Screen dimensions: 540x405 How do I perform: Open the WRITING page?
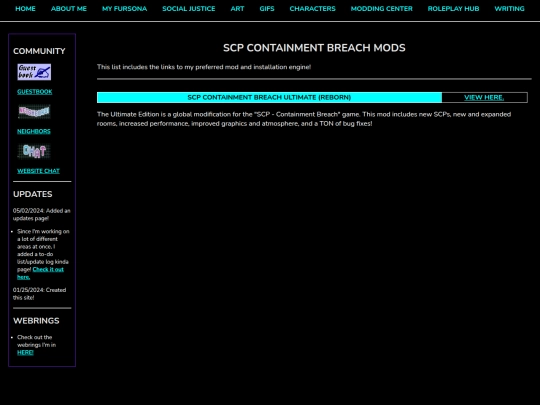pos(509,9)
